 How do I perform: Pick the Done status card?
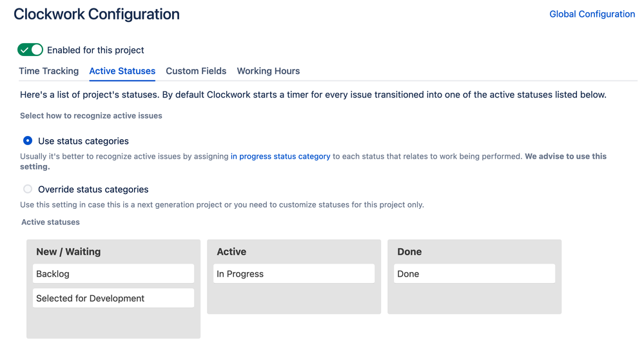click(474, 273)
